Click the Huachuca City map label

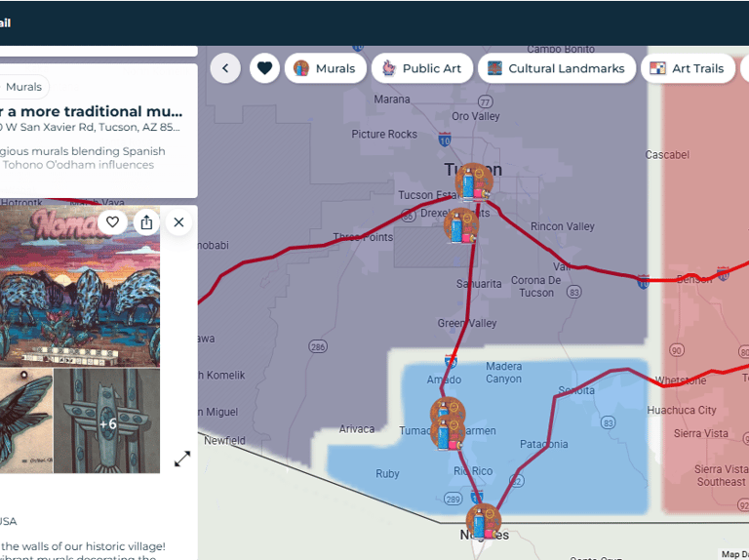click(682, 410)
